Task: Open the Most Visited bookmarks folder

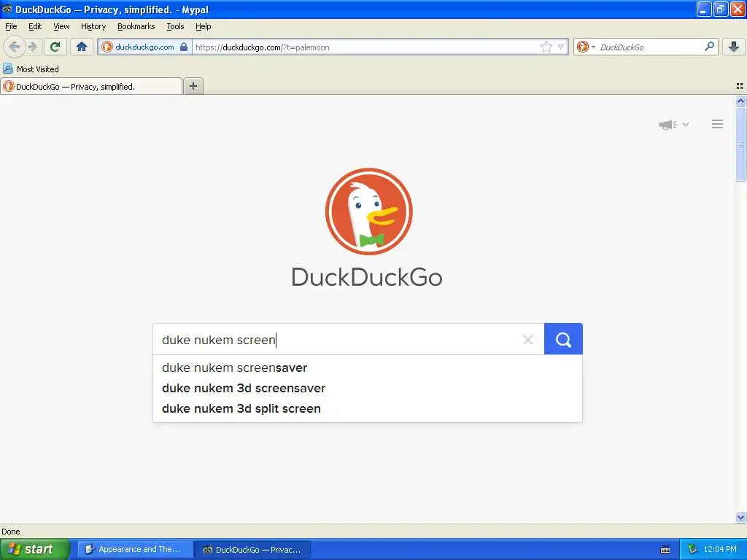Action: pos(31,69)
